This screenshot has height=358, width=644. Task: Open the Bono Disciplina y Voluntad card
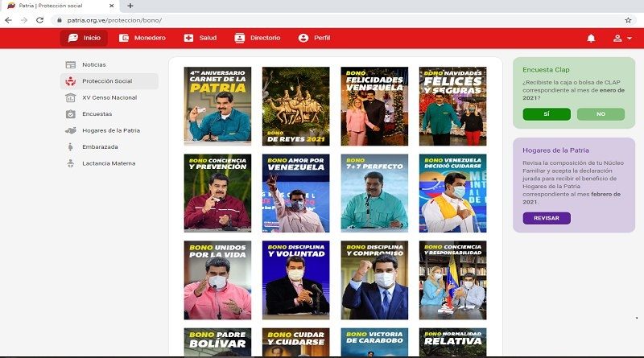[295, 280]
